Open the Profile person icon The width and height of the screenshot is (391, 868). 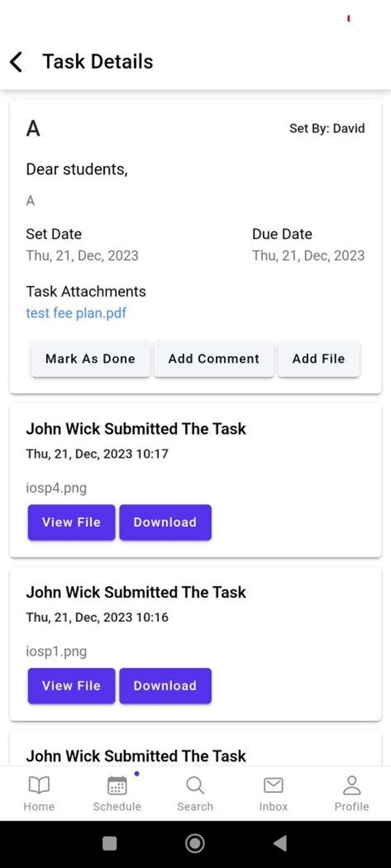pos(352,786)
